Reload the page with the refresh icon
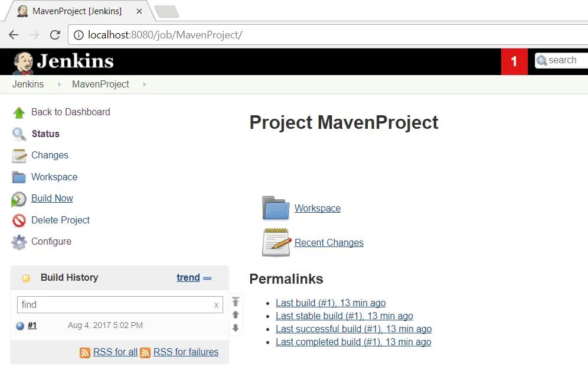This screenshot has height=383, width=588. coord(55,35)
